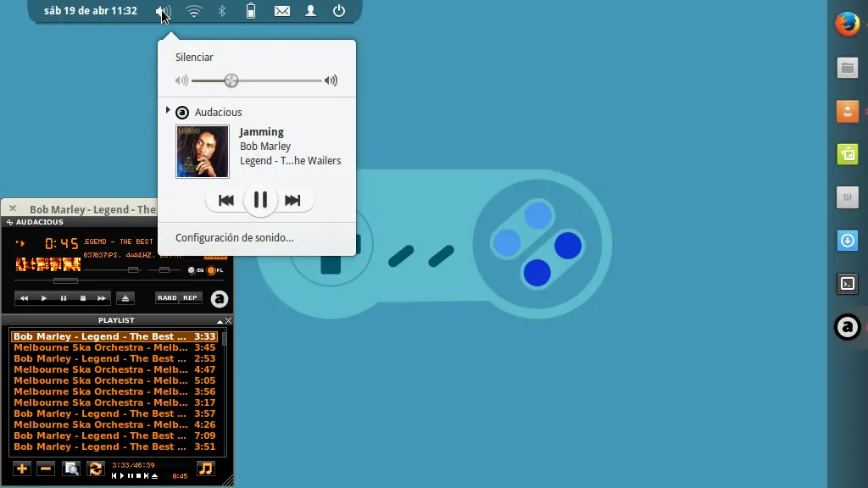868x488 pixels.
Task: Open the Bluetooth indicator in the top panel
Action: click(x=222, y=11)
